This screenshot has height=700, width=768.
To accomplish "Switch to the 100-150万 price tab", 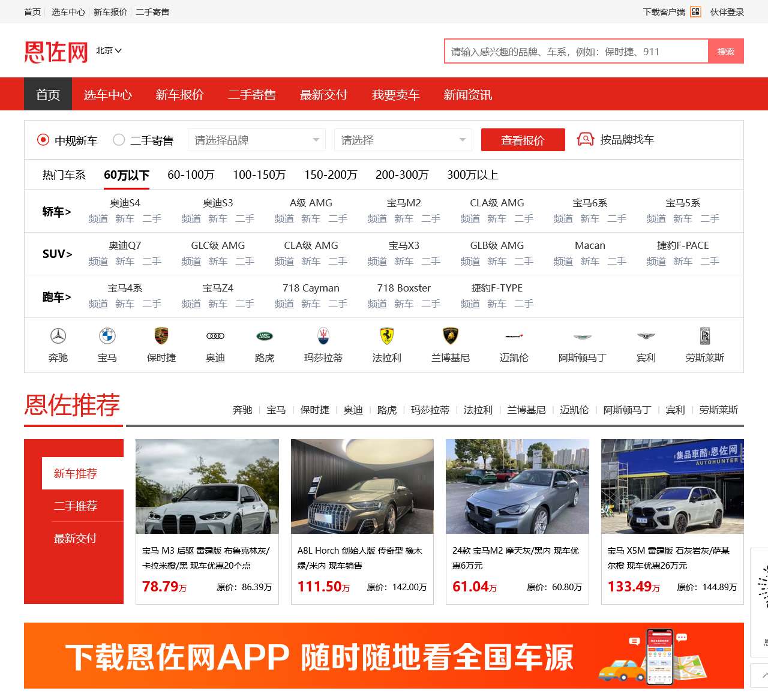I will click(259, 175).
